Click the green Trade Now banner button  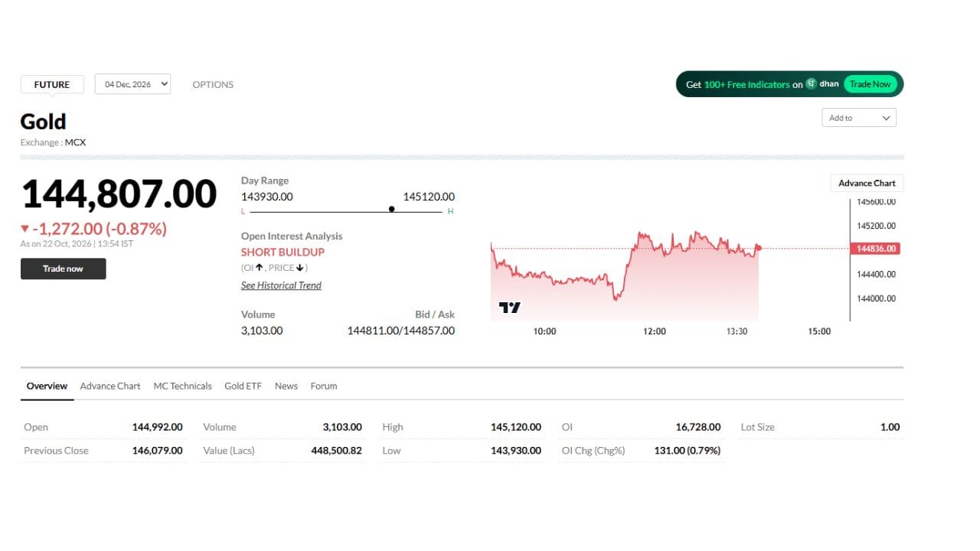tap(871, 84)
